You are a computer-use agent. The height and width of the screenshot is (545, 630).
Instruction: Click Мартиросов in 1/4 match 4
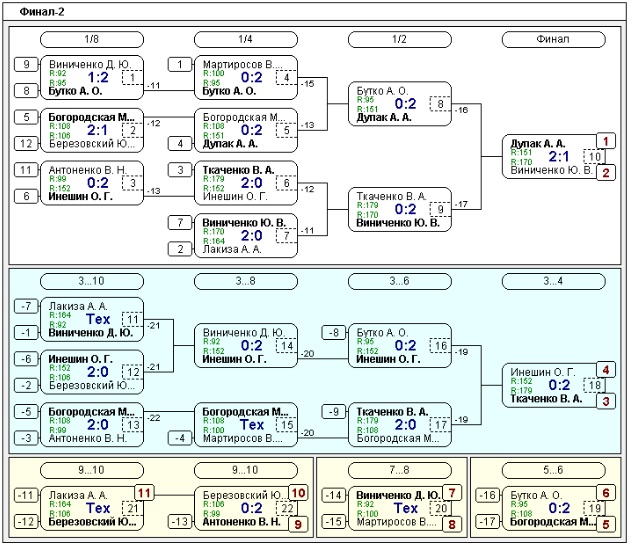tap(243, 64)
